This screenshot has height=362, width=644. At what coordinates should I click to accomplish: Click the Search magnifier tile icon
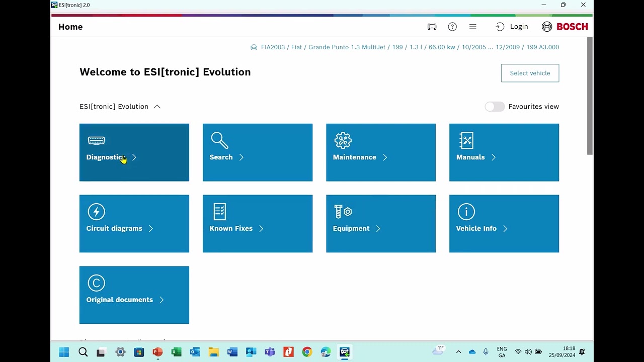point(219,140)
